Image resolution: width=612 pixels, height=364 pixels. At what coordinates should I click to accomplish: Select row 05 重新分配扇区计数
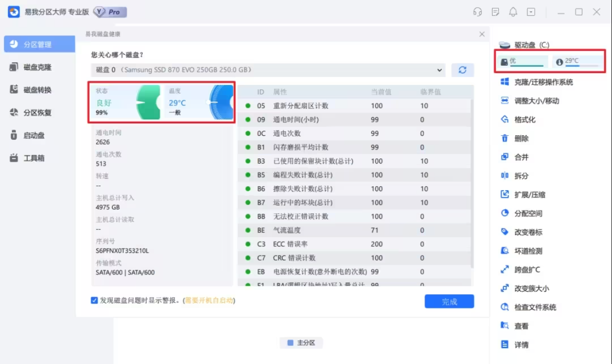(x=355, y=105)
